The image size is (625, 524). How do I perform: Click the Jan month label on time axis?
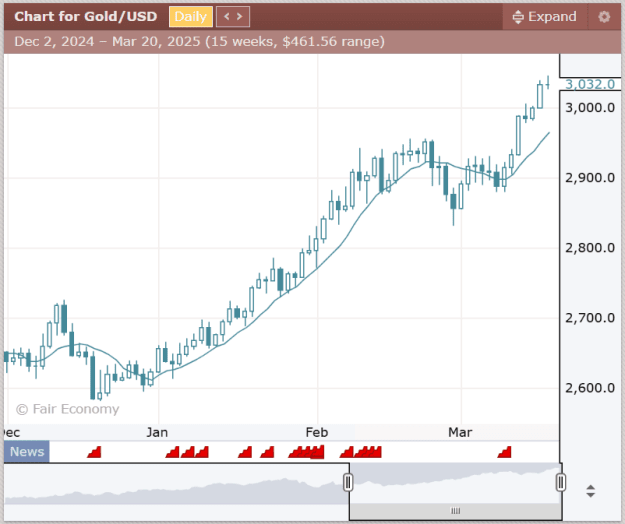(x=157, y=432)
